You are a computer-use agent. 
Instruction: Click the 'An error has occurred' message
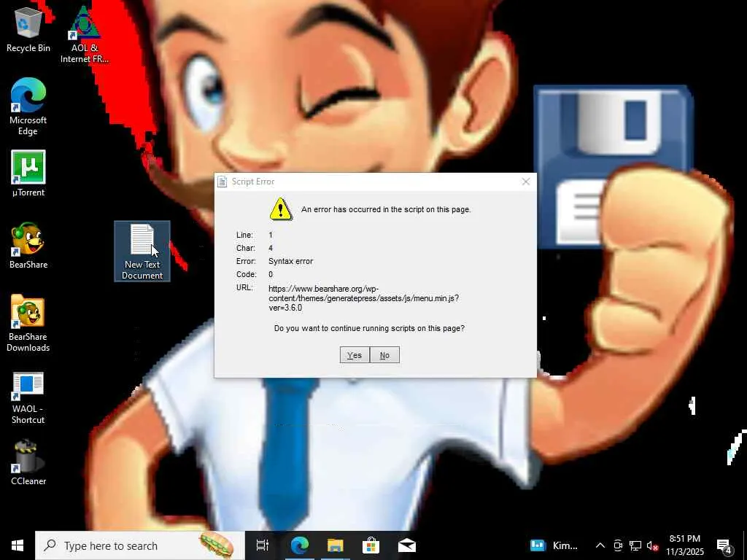[386, 209]
